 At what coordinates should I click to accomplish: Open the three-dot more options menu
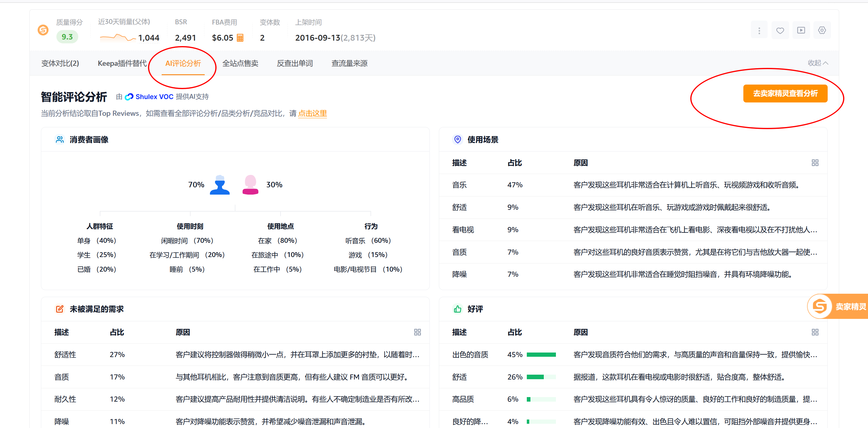759,31
